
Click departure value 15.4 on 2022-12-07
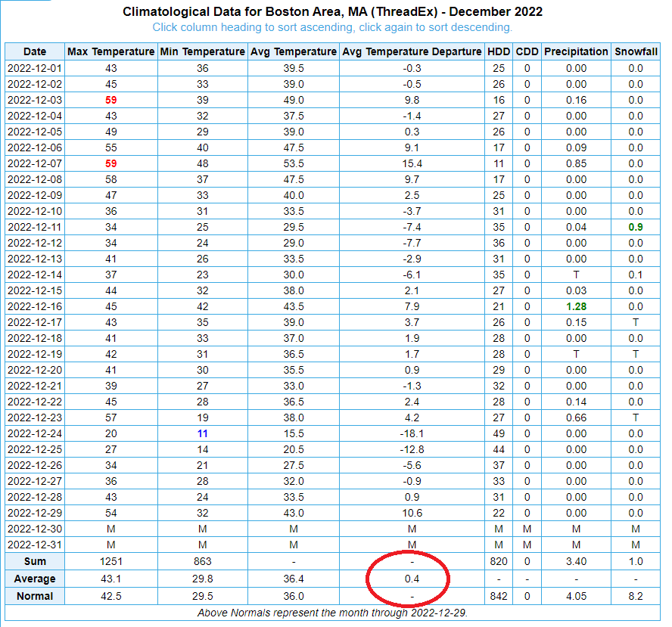412,163
